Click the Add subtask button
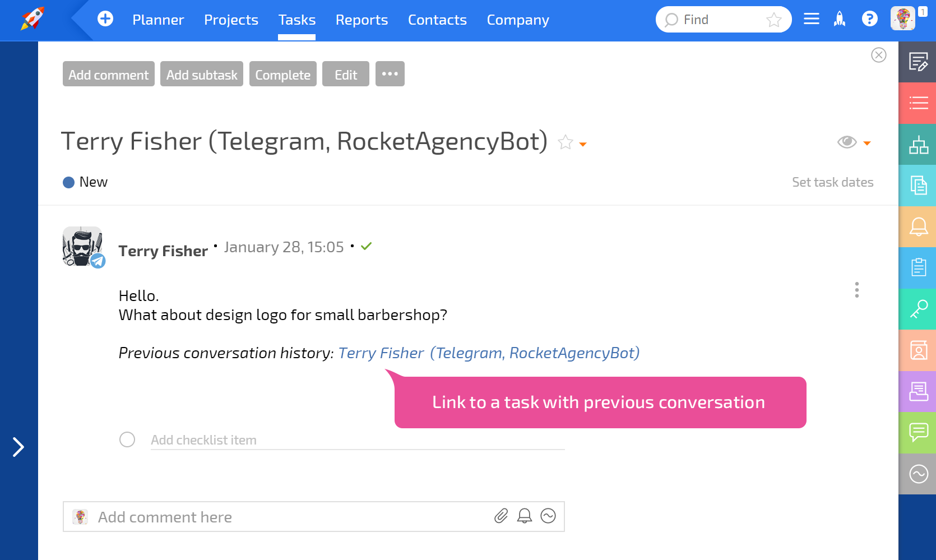 202,74
